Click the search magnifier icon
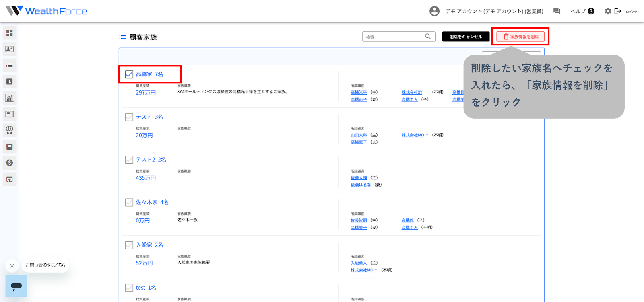The image size is (644, 302). (x=428, y=37)
